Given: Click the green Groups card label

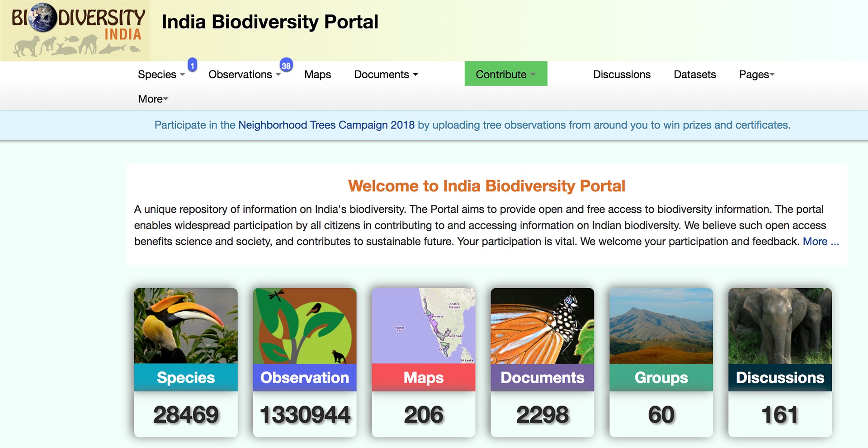Looking at the screenshot, I should 661,378.
